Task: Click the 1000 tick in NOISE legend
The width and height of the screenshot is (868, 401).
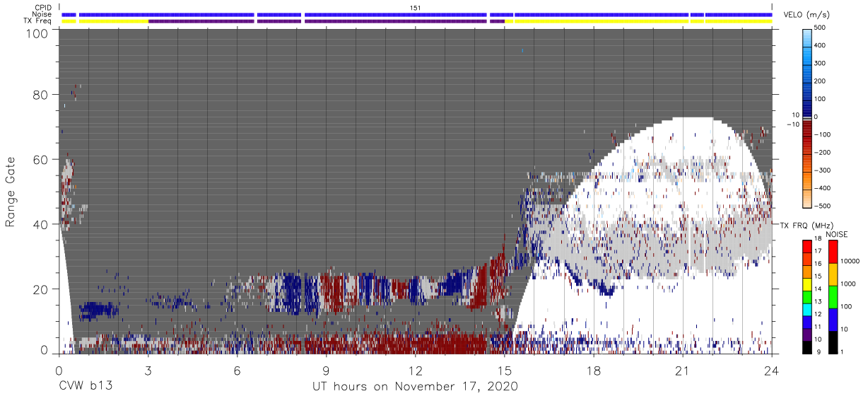Action: [847, 284]
